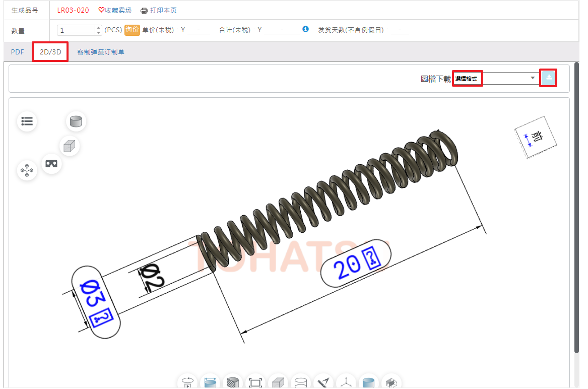The height and width of the screenshot is (389, 588).
Task: Click the blue info icon beside 合计
Action: click(x=306, y=29)
